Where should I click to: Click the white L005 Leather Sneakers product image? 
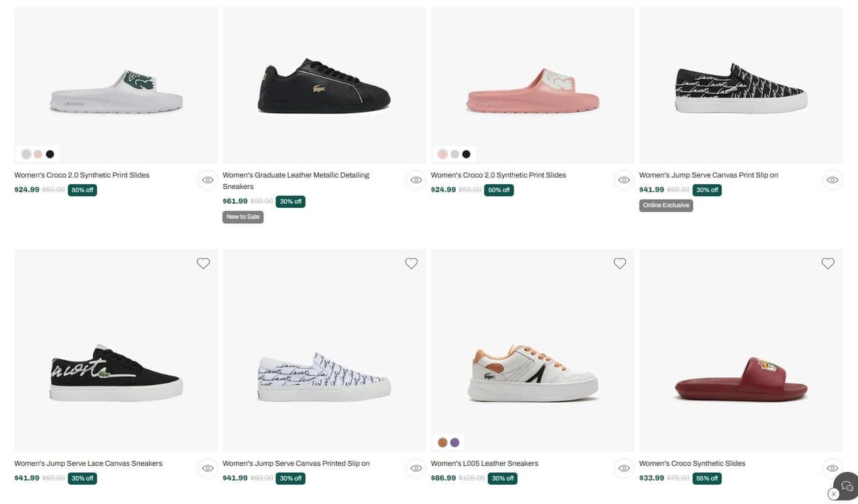[532, 373]
